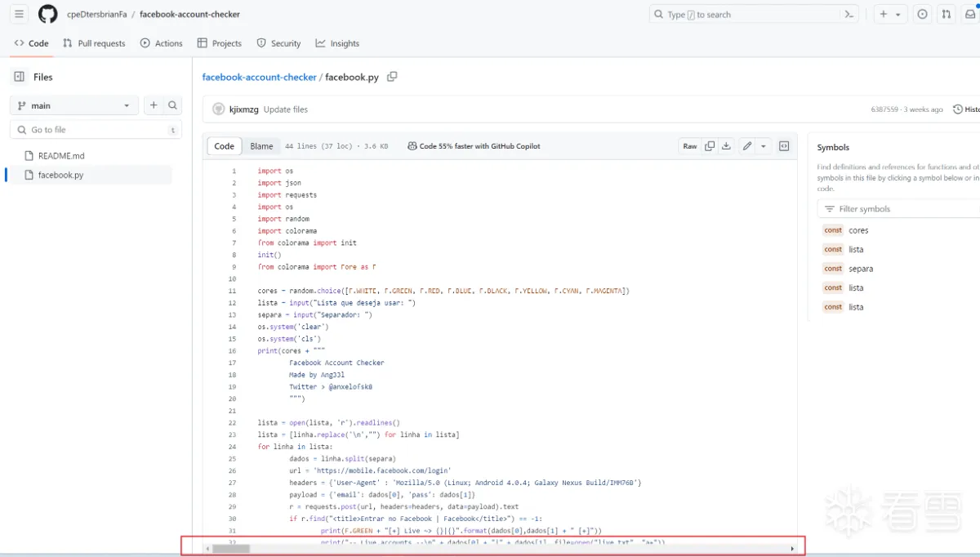This screenshot has height=557, width=980.
Task: Select the Code view toggle
Action: 224,146
